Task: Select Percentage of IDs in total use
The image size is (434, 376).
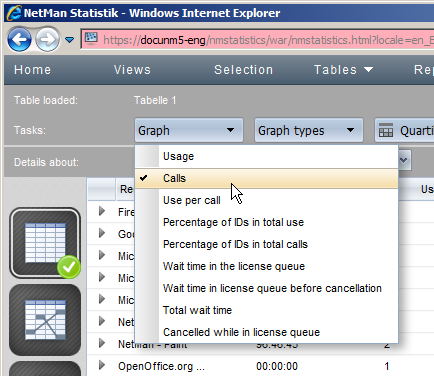Action: point(266,222)
